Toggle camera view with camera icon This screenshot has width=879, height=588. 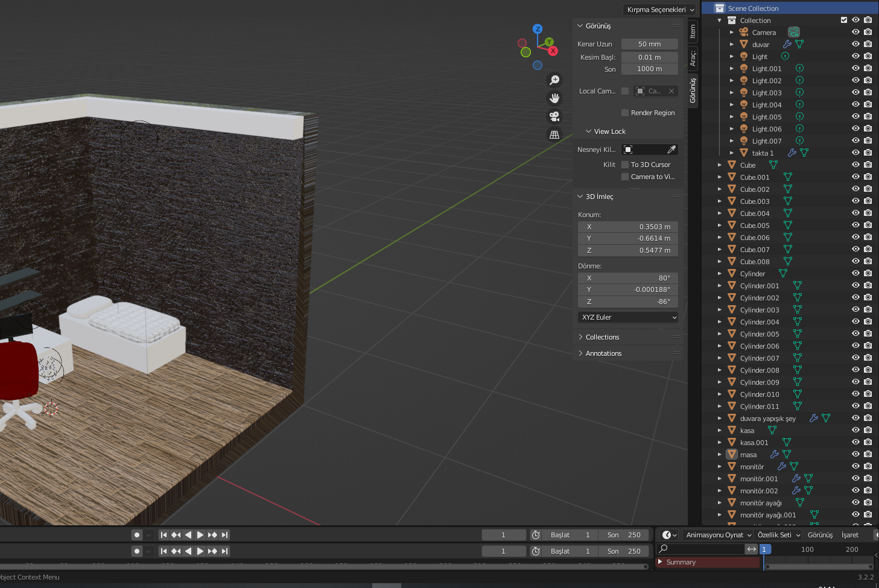coord(554,116)
